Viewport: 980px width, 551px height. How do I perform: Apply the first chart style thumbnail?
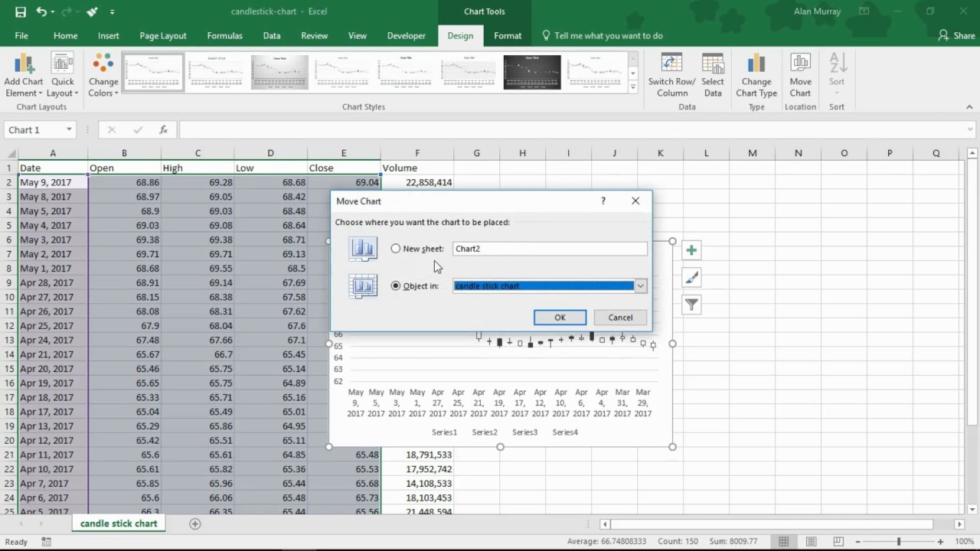[x=153, y=73]
